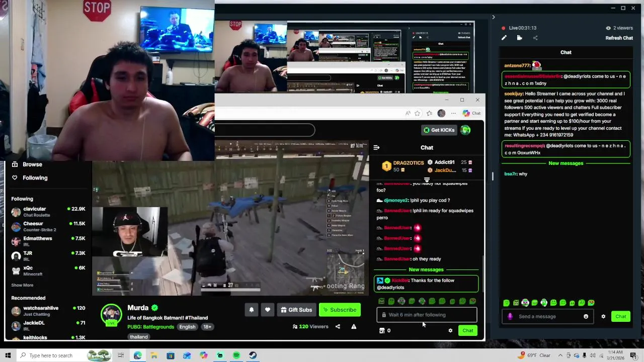Viewport: 644px width, 362px height.
Task: Collapse the Kick chat panel icon
Action: point(376,147)
